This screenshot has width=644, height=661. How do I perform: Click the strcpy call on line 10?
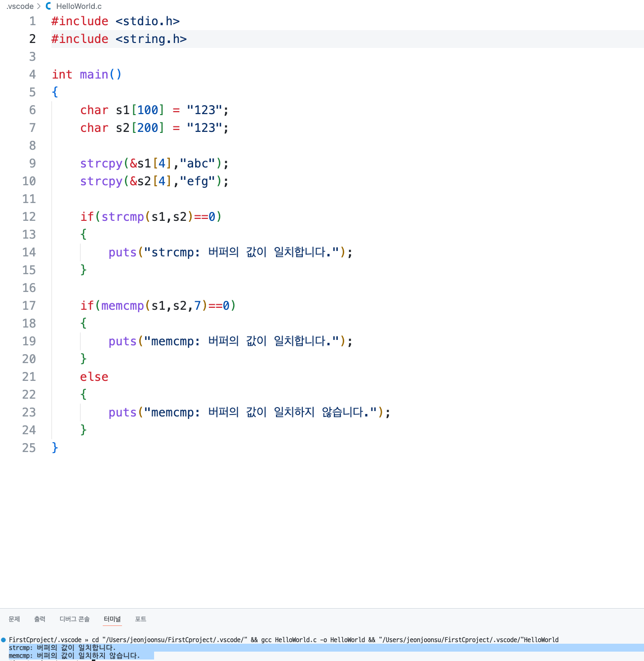point(101,181)
